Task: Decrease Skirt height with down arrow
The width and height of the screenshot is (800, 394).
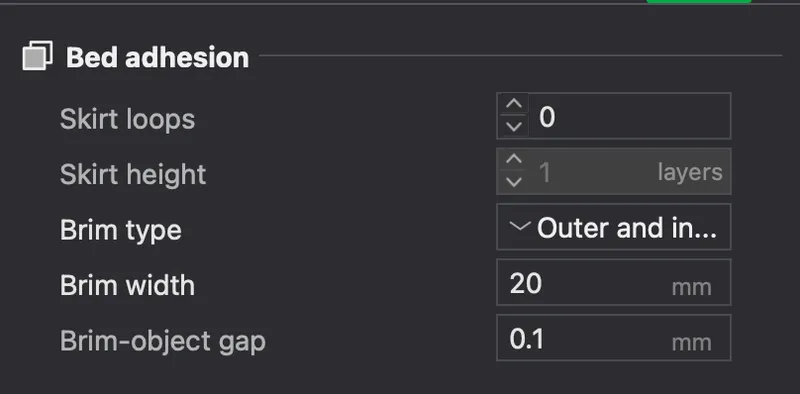Action: (x=513, y=182)
